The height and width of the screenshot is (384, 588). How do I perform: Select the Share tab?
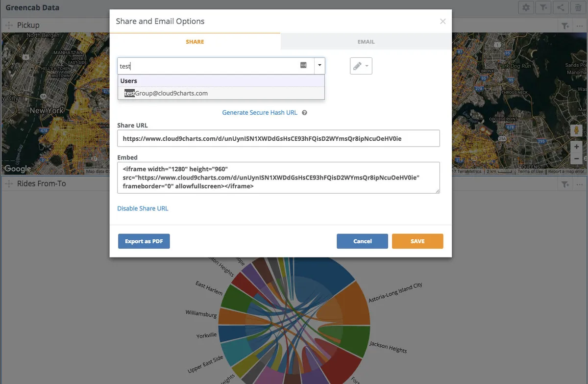click(195, 42)
